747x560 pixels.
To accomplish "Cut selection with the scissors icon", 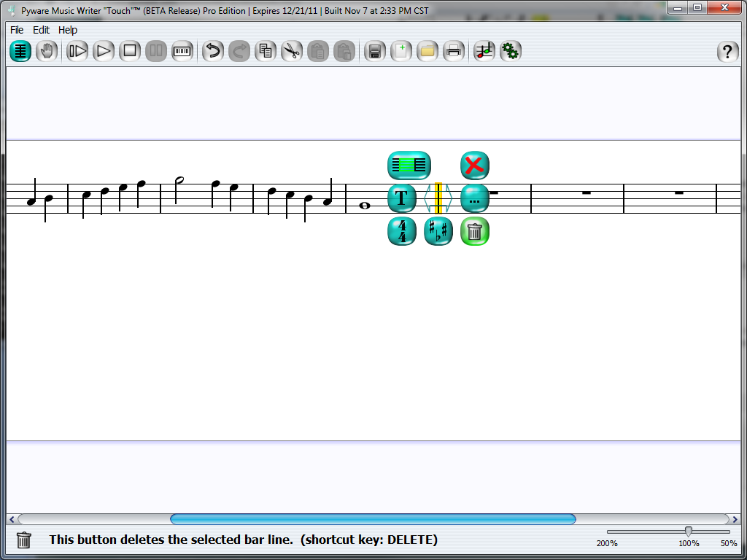I will coord(292,51).
